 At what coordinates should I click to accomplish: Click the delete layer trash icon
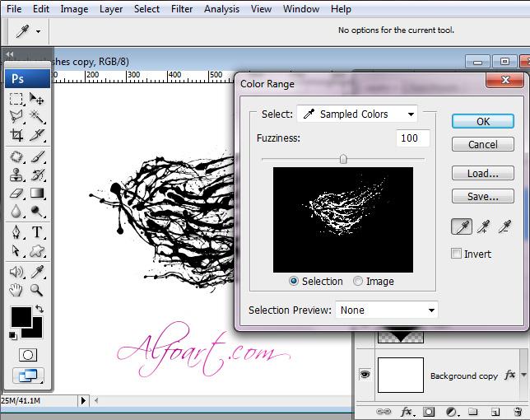tap(517, 412)
